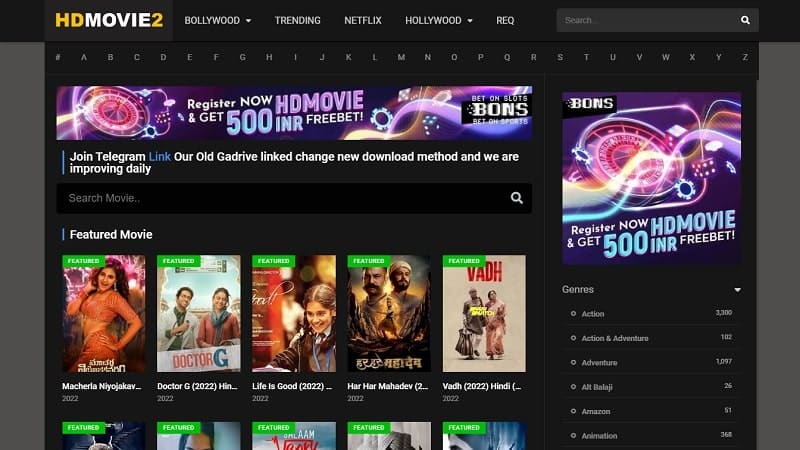
Task: Click the top header search magnifier icon
Action: (745, 20)
